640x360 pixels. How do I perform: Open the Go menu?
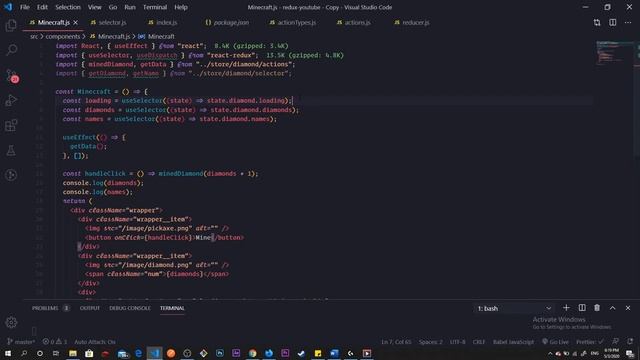coord(113,7)
